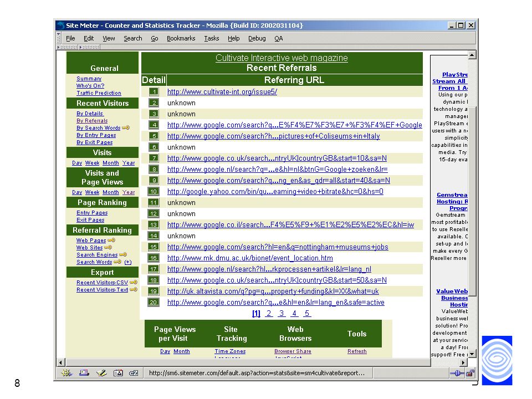Open detail icon number 17
Image resolution: width=532 pixels, height=399 pixels.
click(x=154, y=269)
